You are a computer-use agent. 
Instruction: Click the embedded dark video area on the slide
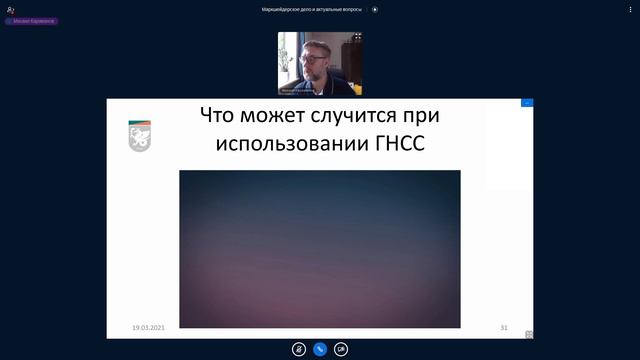[320, 249]
